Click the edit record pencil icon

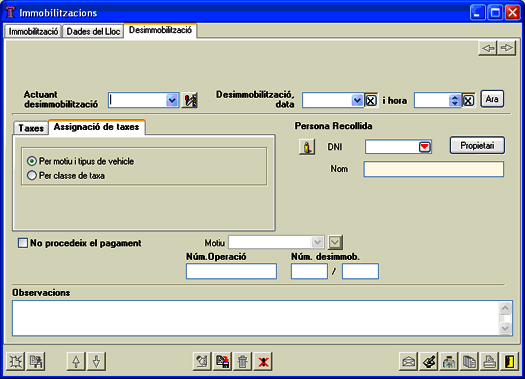pyautogui.click(x=202, y=362)
